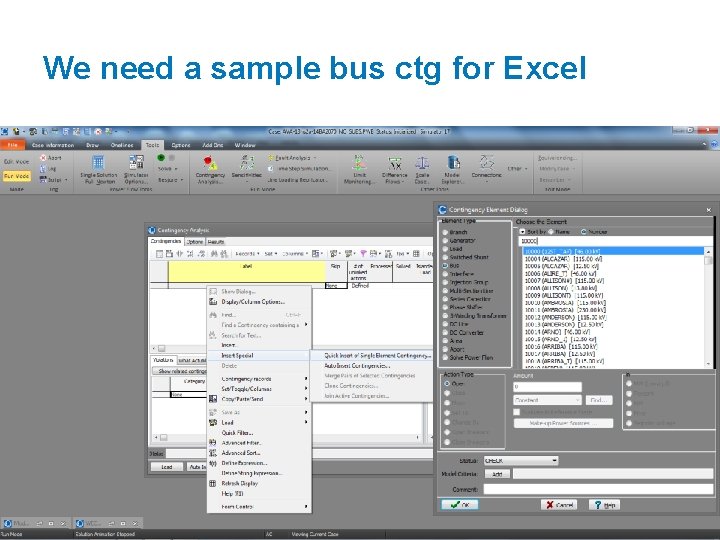The width and height of the screenshot is (720, 540).
Task: Select Injection Group element type
Action: pyautogui.click(x=445, y=282)
